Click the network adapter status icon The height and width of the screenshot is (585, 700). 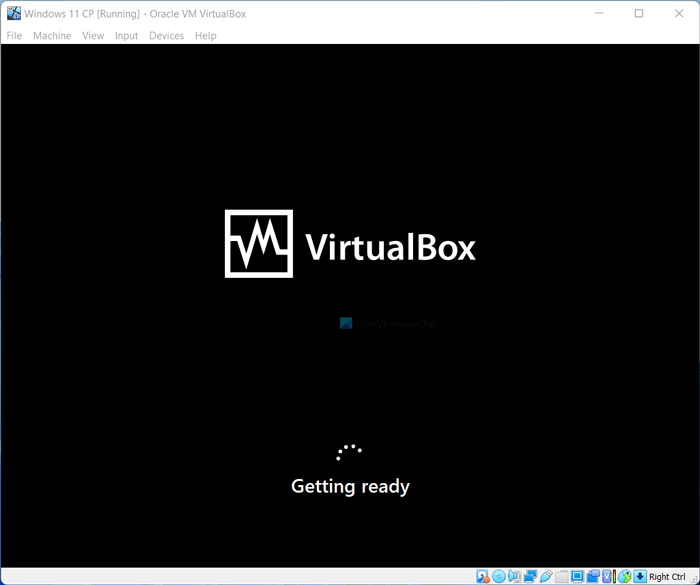pyautogui.click(x=530, y=577)
